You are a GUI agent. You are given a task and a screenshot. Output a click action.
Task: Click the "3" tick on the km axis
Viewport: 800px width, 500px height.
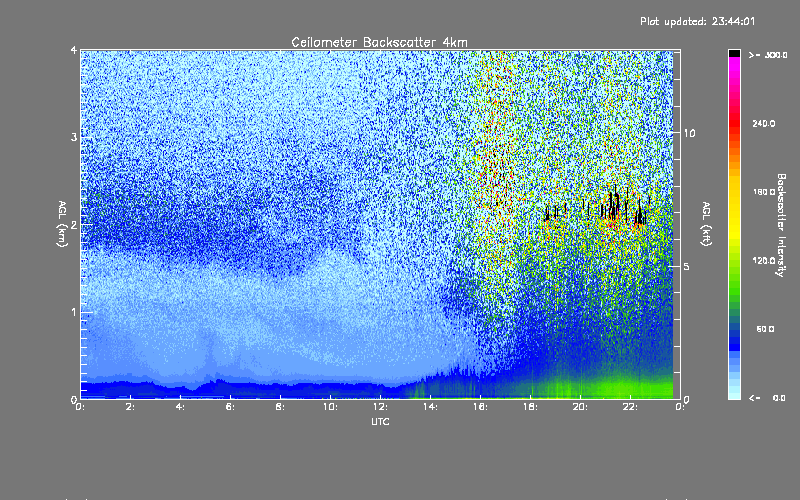(73, 137)
